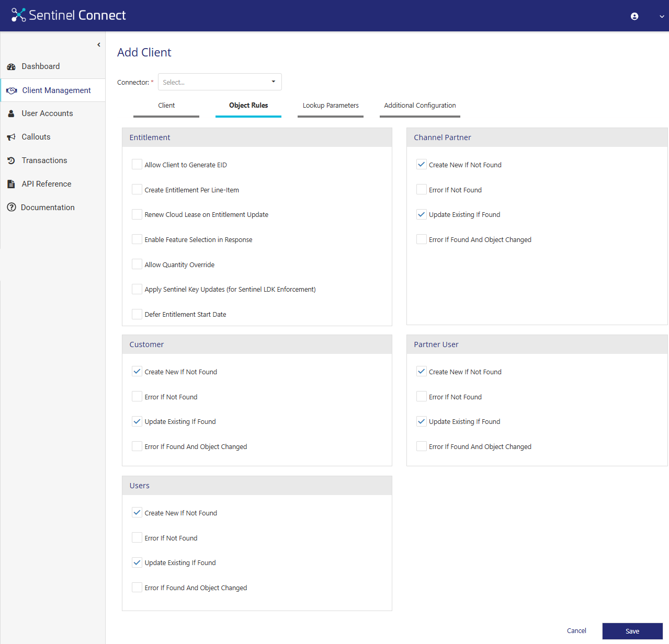The width and height of the screenshot is (669, 644).
Task: Open the user profile account icon
Action: pyautogui.click(x=634, y=16)
